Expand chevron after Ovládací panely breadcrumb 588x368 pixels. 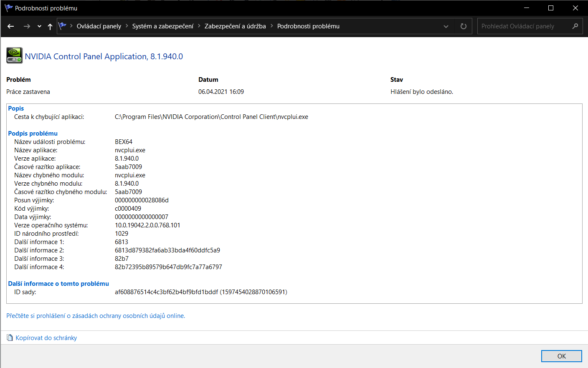coord(127,26)
